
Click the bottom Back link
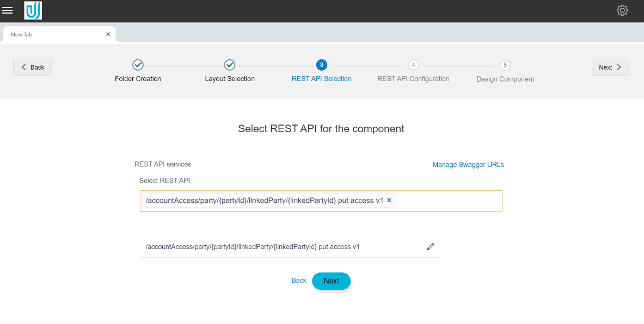[x=299, y=281]
